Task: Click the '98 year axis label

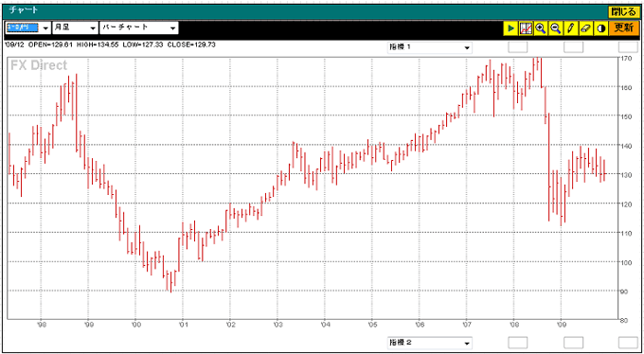Action: tap(42, 325)
